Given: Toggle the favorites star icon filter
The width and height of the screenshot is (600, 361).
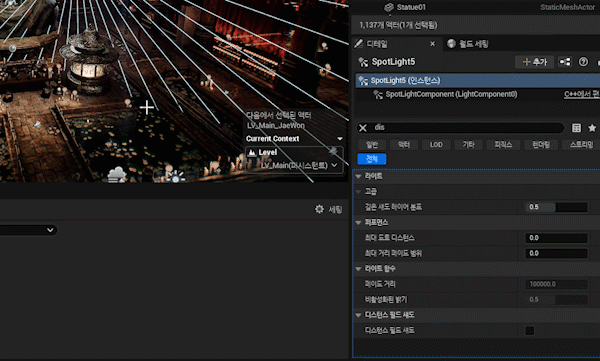Looking at the screenshot, I should click(x=592, y=127).
